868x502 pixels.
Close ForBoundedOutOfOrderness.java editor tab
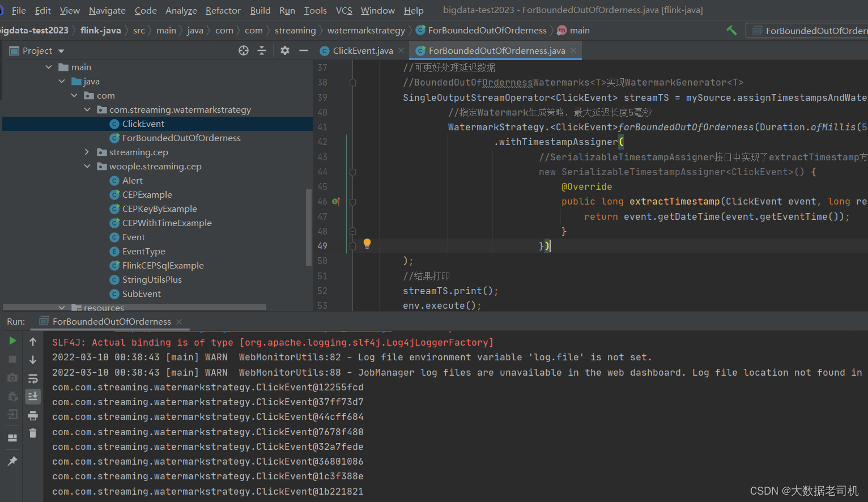pyautogui.click(x=573, y=50)
